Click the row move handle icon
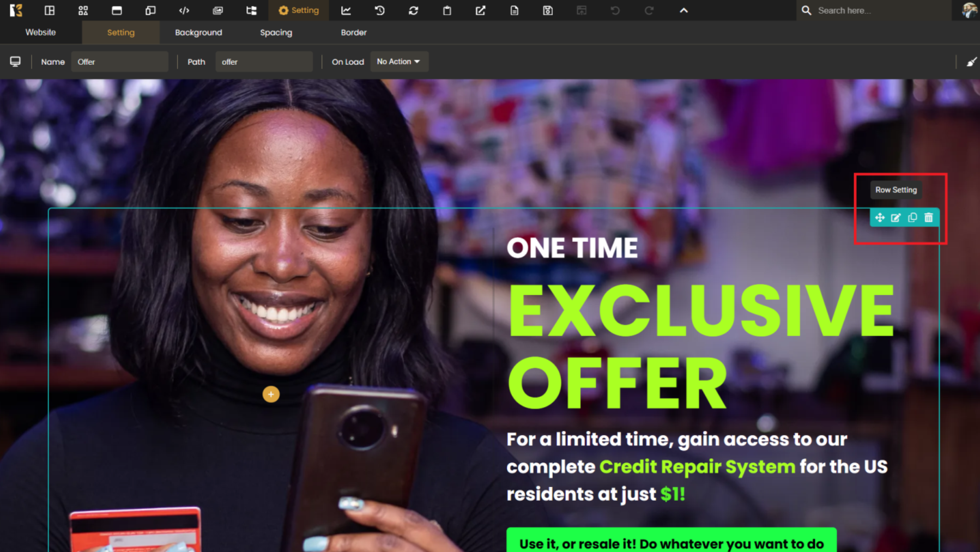980x552 pixels. (879, 217)
